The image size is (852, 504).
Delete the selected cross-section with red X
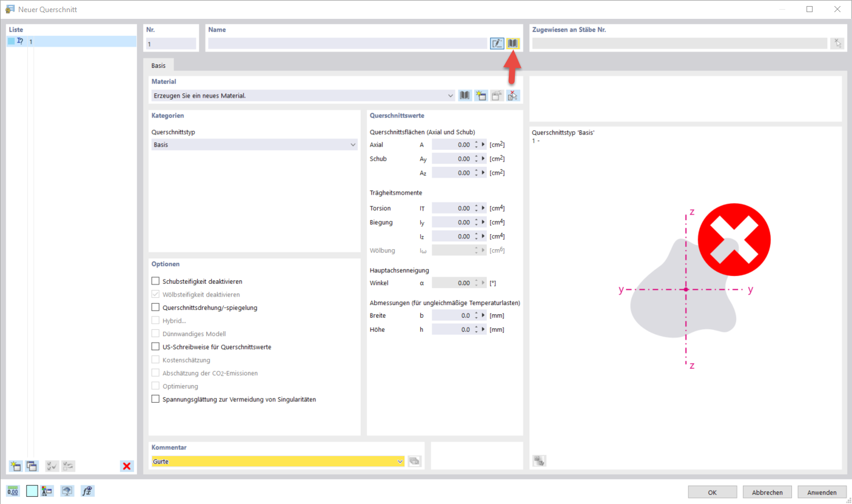127,466
